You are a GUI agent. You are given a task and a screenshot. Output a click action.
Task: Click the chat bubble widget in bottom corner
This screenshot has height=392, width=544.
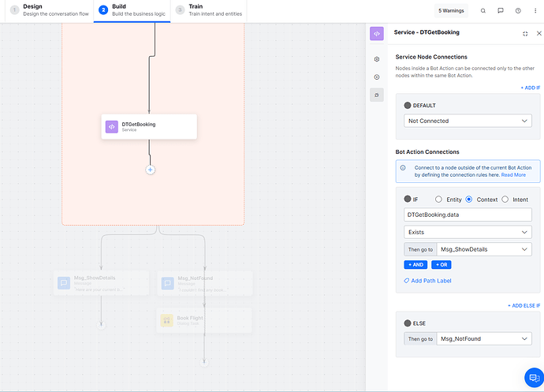point(534,377)
